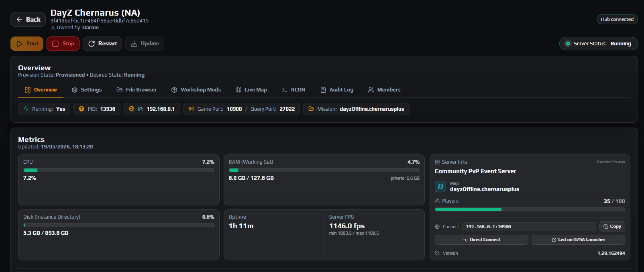Screen dimensions: 644x272
Task: Start the DayZ server
Action: (27, 44)
